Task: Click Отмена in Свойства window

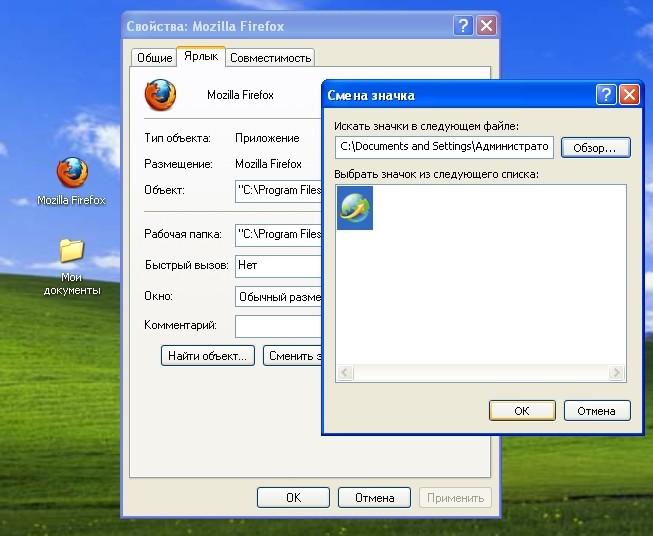Action: tap(374, 498)
